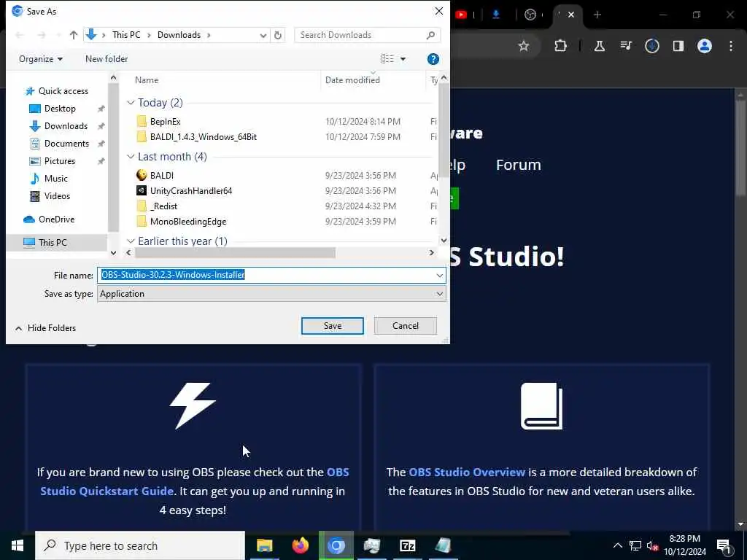Click New folder button
Screen dimensions: 747x560
coord(107,59)
